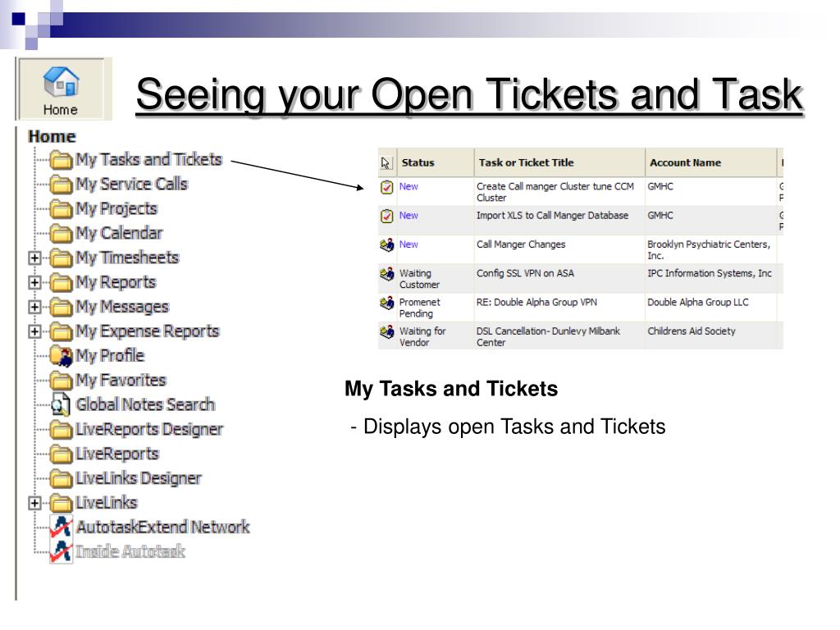Click task icon for Create Call manger Cluster row
The height and width of the screenshot is (630, 840).
(387, 187)
